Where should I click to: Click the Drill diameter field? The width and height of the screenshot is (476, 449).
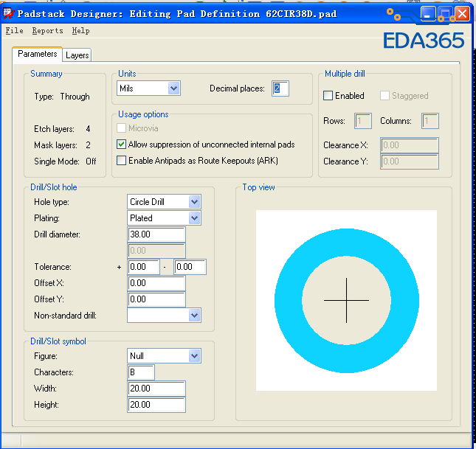pos(156,234)
